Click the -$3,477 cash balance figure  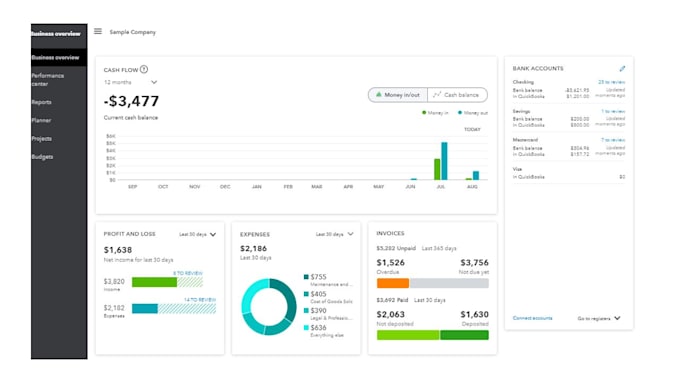coord(131,101)
